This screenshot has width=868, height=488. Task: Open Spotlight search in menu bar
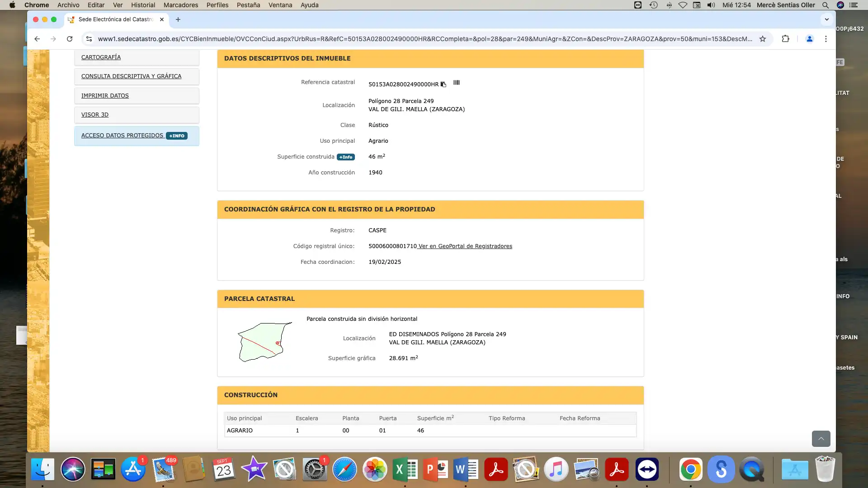click(826, 5)
